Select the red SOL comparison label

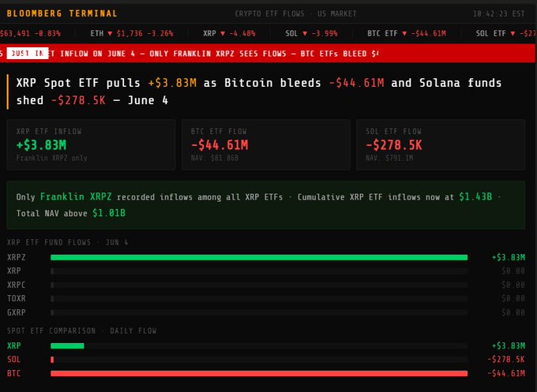13,360
